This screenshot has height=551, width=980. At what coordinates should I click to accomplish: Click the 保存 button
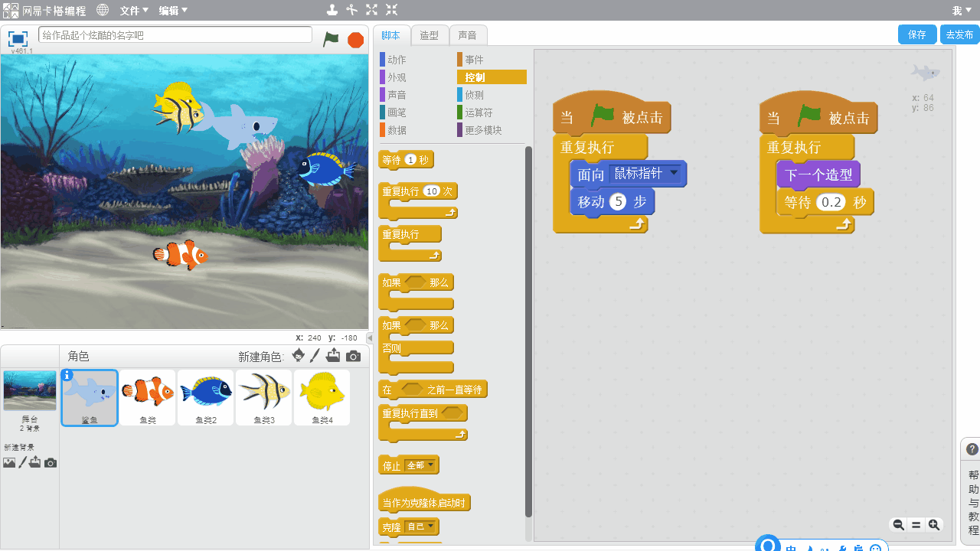(x=917, y=34)
